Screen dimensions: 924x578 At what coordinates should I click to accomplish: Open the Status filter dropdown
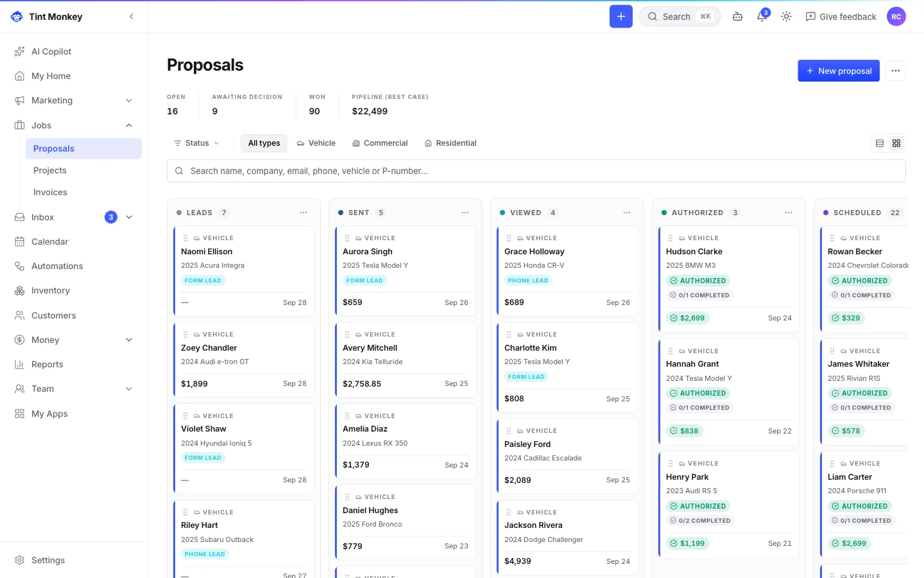click(x=196, y=143)
